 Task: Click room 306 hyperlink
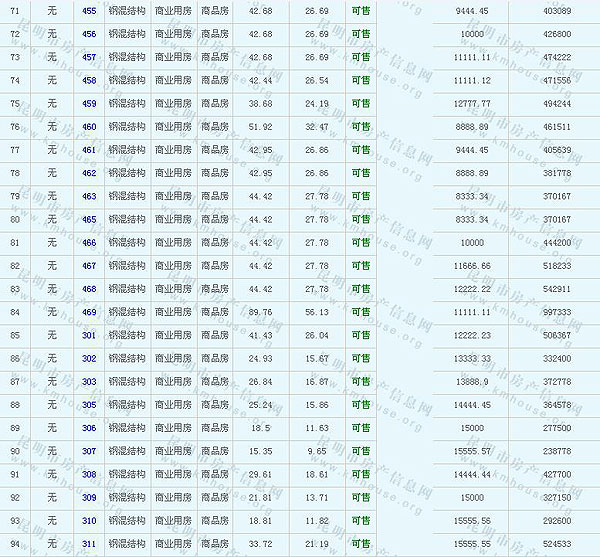coord(90,428)
